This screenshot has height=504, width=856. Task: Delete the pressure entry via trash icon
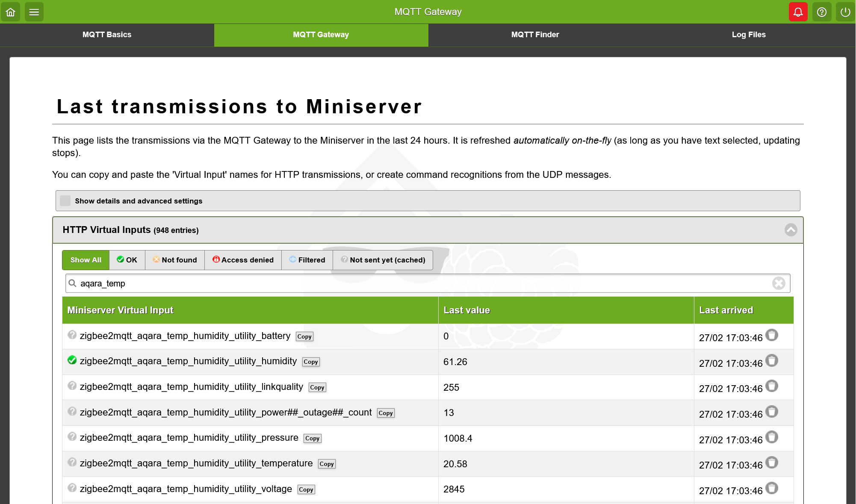772,437
